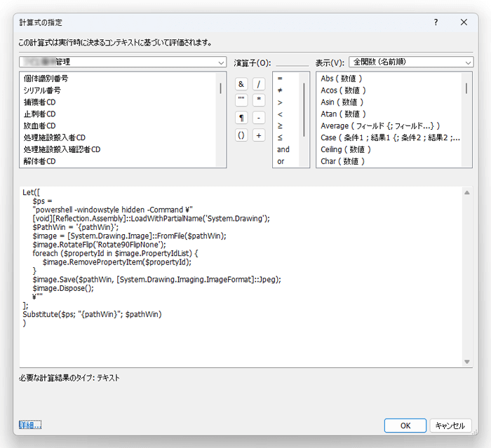Insert the multiplication asterisk operator
The height and width of the screenshot is (448, 491).
pyautogui.click(x=259, y=100)
